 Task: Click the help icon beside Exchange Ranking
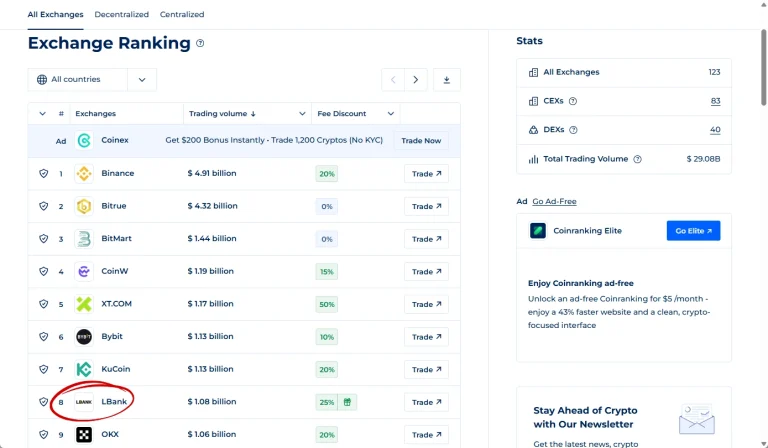[200, 43]
